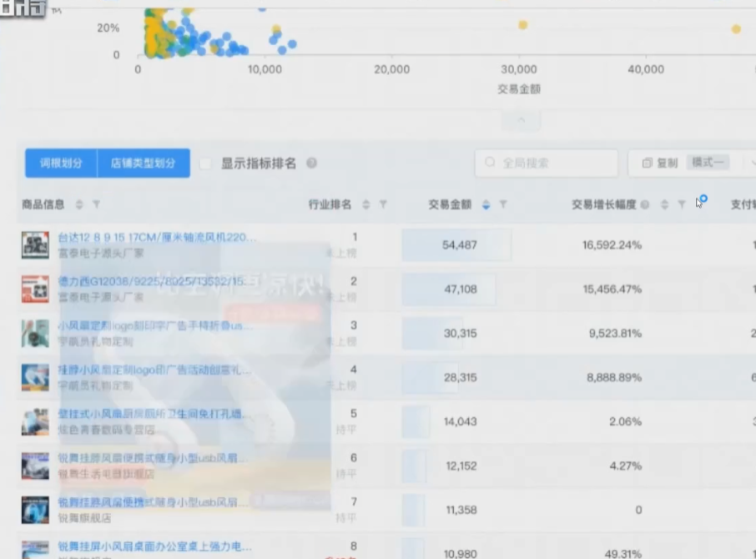The image size is (756, 559).
Task: Switch to the 词根划分 tab
Action: tap(62, 164)
